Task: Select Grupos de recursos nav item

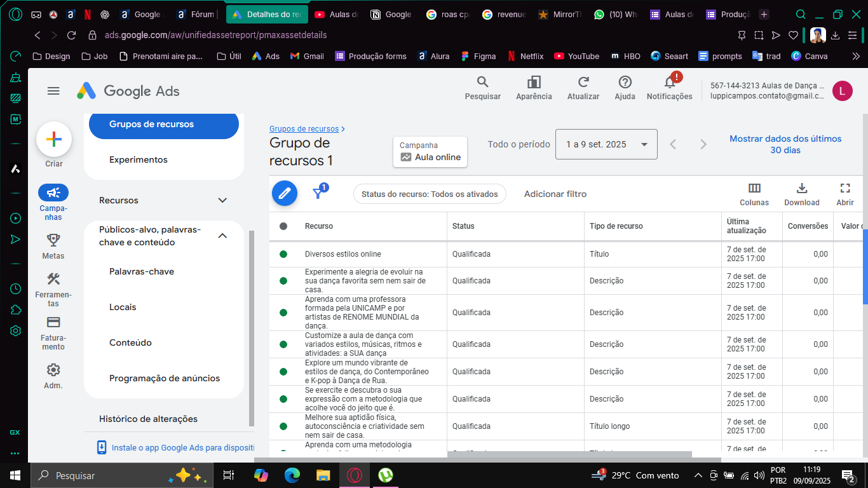Action: (x=164, y=124)
